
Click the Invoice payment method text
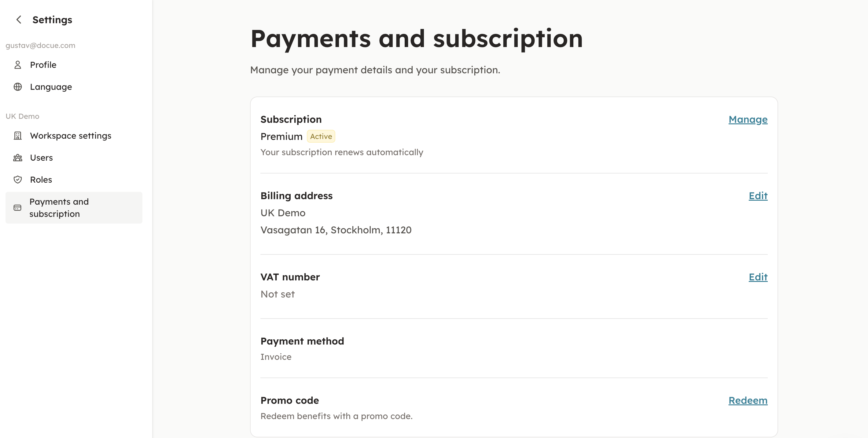pos(276,357)
